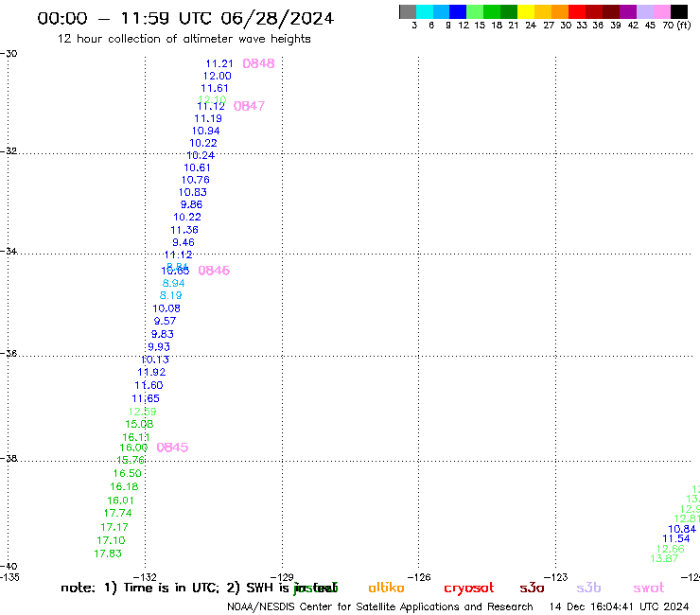The image size is (700, 615).
Task: Click the wave height value 12.00
Action: pos(217,76)
